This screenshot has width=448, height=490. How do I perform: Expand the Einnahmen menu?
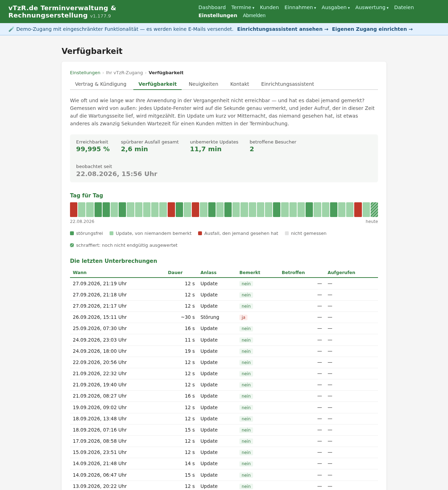coord(300,7)
